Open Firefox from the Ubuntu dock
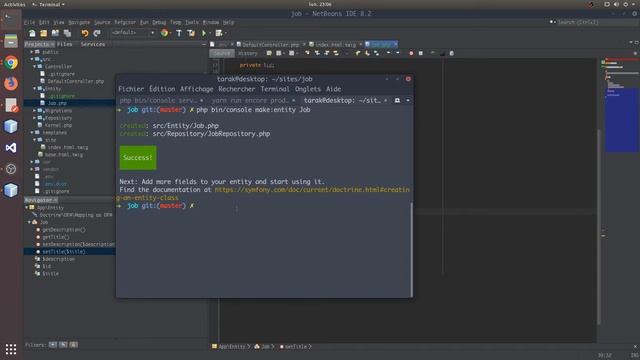This screenshot has height=360, width=640. [x=11, y=84]
